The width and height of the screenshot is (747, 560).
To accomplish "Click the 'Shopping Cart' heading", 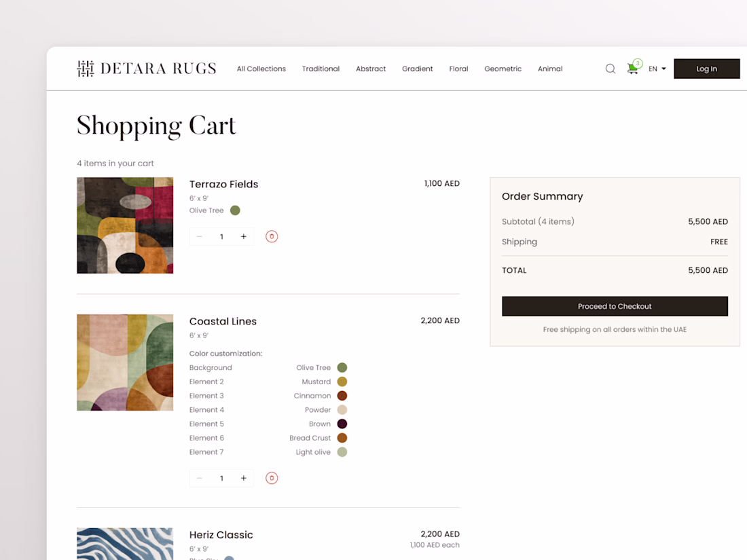I will (x=156, y=126).
